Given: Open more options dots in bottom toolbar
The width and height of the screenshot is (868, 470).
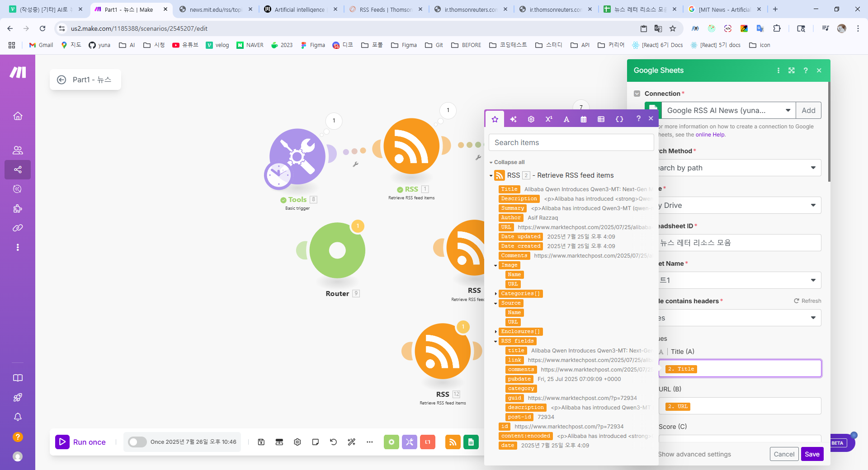Looking at the screenshot, I should (x=370, y=442).
